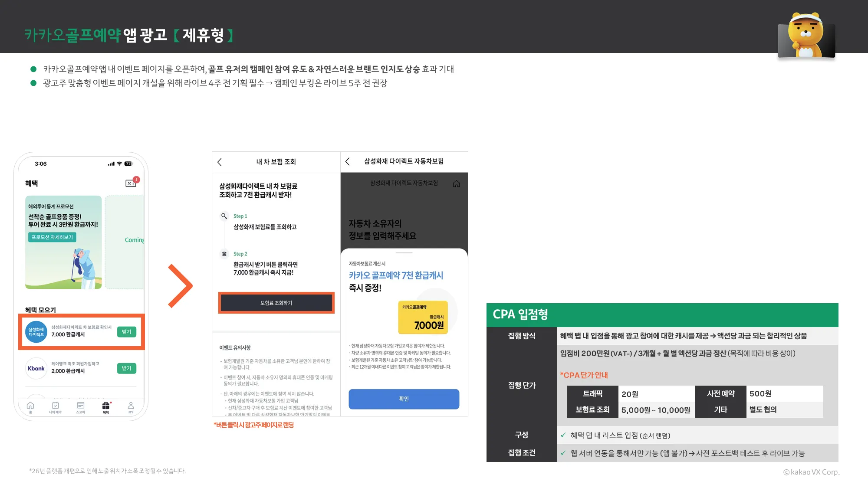868x488 pixels.
Task: Tap the coupon icon with notification badge
Action: (x=131, y=183)
